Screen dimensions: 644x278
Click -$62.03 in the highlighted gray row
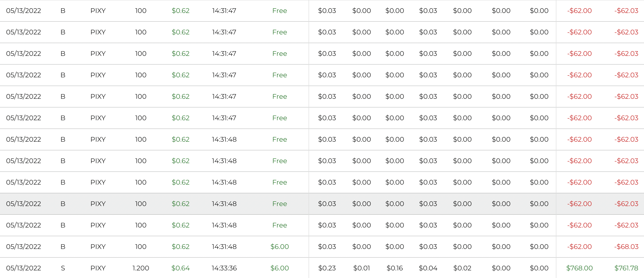click(x=626, y=204)
